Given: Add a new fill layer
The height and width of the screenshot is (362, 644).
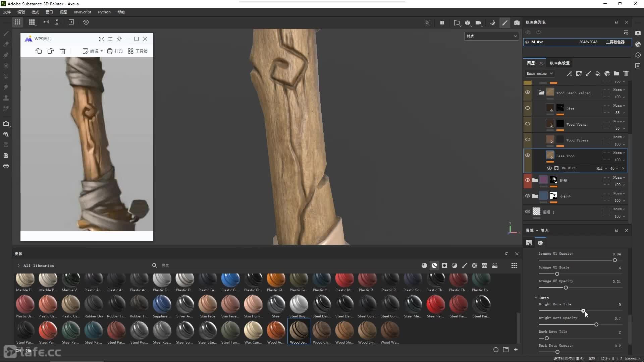Looking at the screenshot, I should (x=598, y=74).
